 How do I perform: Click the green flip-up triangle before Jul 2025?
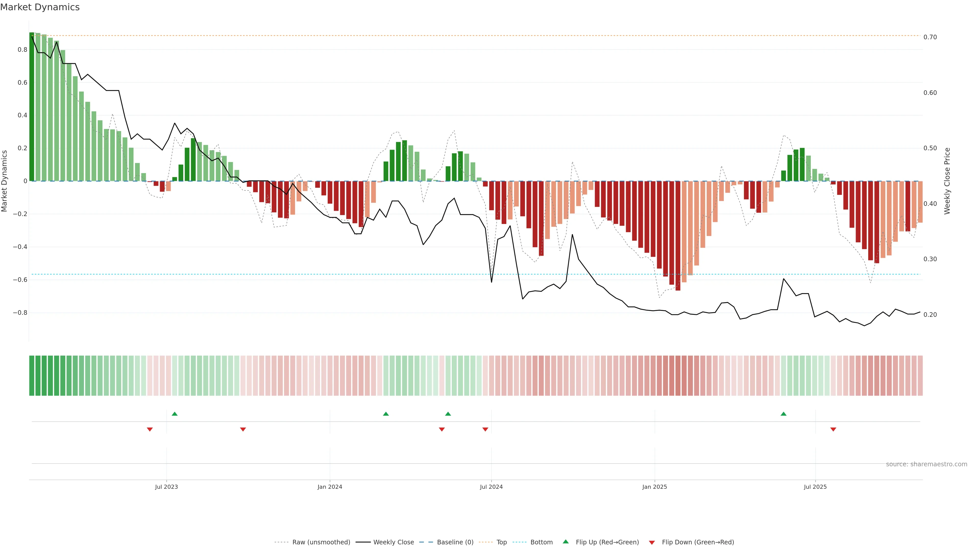[x=783, y=414]
